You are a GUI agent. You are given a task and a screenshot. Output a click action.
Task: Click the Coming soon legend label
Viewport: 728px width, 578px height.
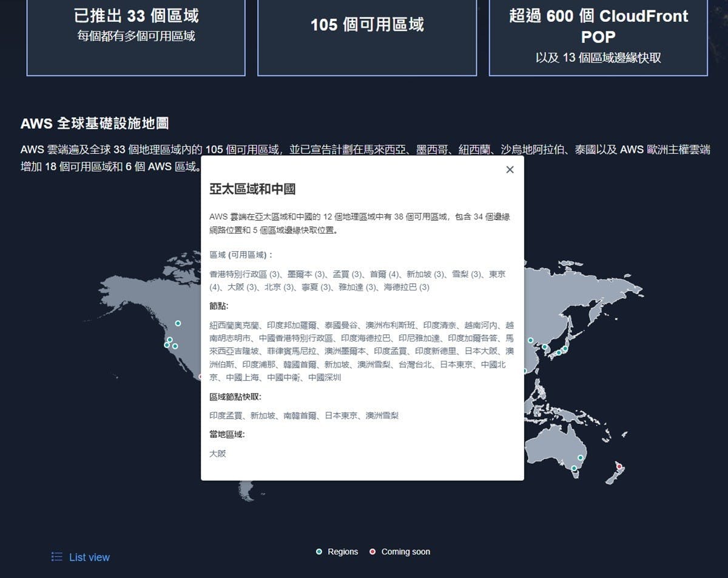click(406, 552)
